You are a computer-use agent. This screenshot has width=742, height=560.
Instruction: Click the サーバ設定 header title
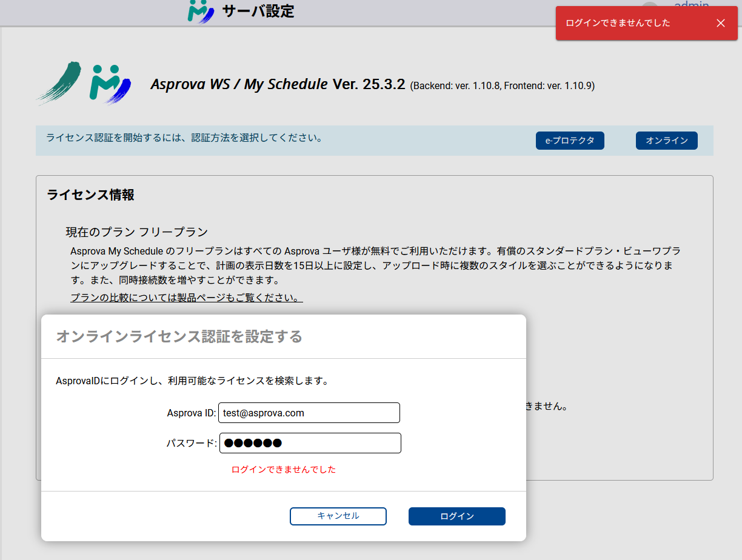coord(258,11)
